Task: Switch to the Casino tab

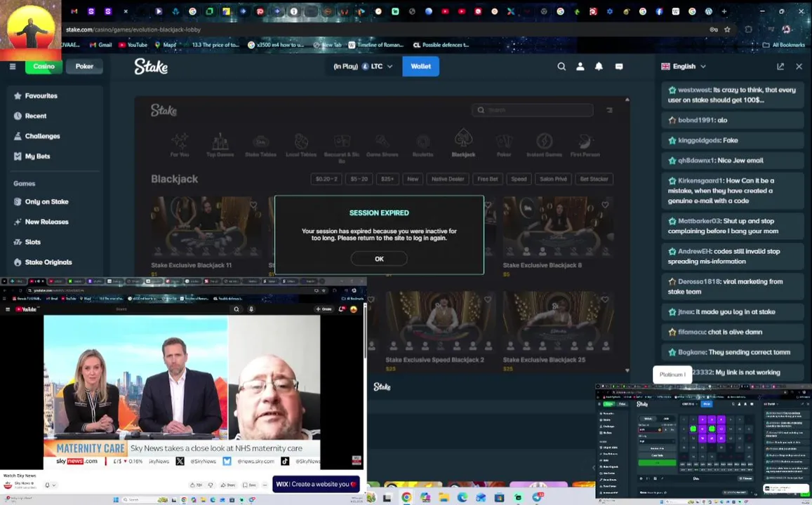Action: tap(44, 66)
